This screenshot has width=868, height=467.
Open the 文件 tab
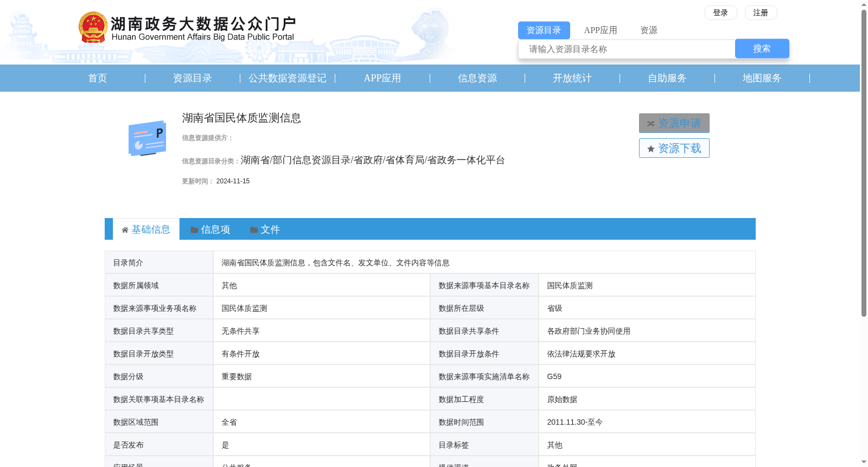tap(265, 229)
